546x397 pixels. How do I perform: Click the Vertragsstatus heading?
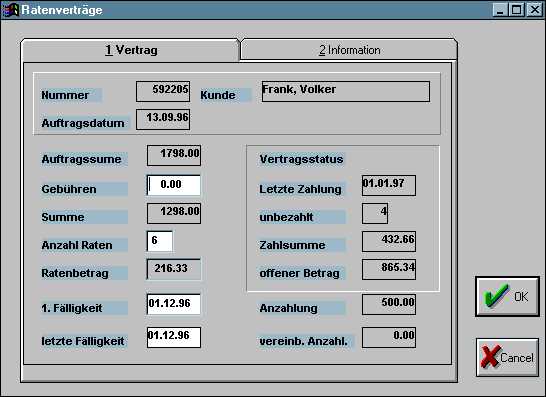[x=302, y=159]
